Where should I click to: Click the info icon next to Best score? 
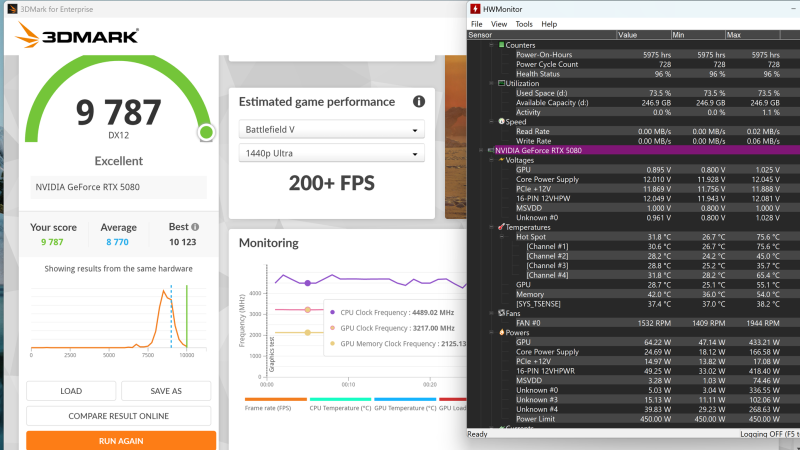coord(195,227)
